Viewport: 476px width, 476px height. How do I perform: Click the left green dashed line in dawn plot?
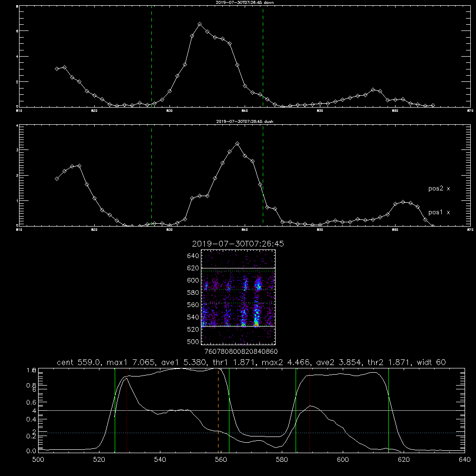point(151,57)
